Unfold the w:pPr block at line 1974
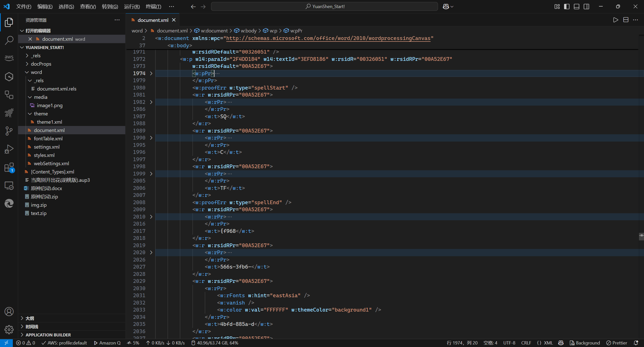The height and width of the screenshot is (347, 644). (x=151, y=73)
